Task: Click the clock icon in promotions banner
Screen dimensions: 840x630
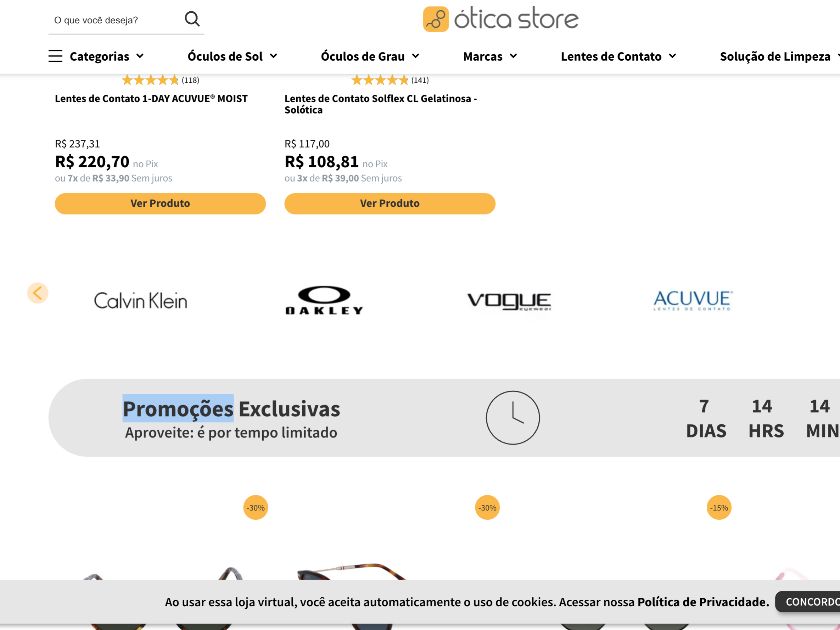Action: tap(513, 417)
